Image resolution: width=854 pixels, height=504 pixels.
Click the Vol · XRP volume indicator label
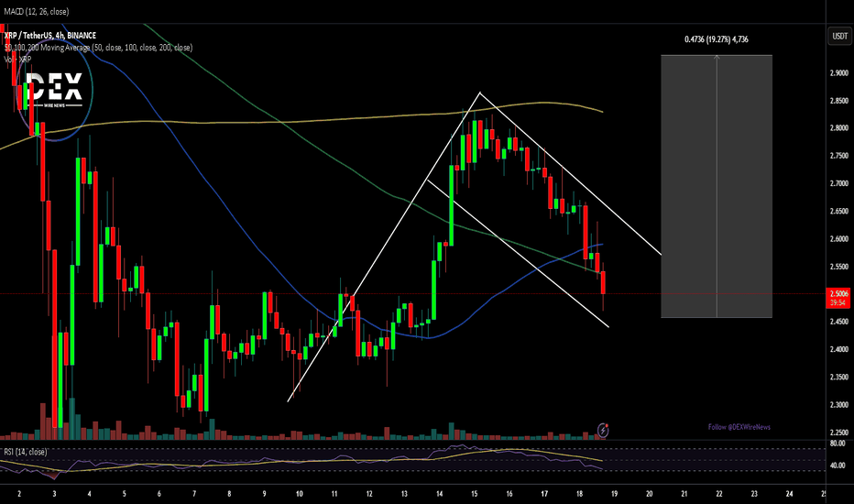click(17, 60)
